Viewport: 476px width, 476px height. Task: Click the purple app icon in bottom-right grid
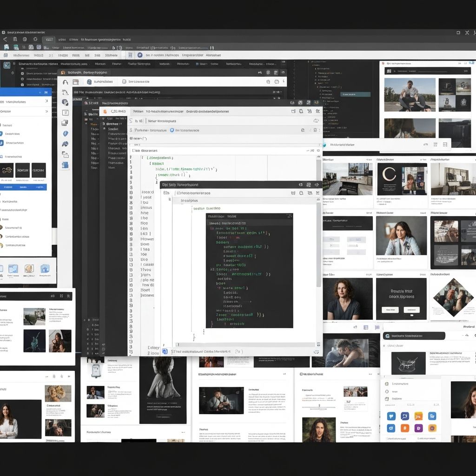coord(418,428)
